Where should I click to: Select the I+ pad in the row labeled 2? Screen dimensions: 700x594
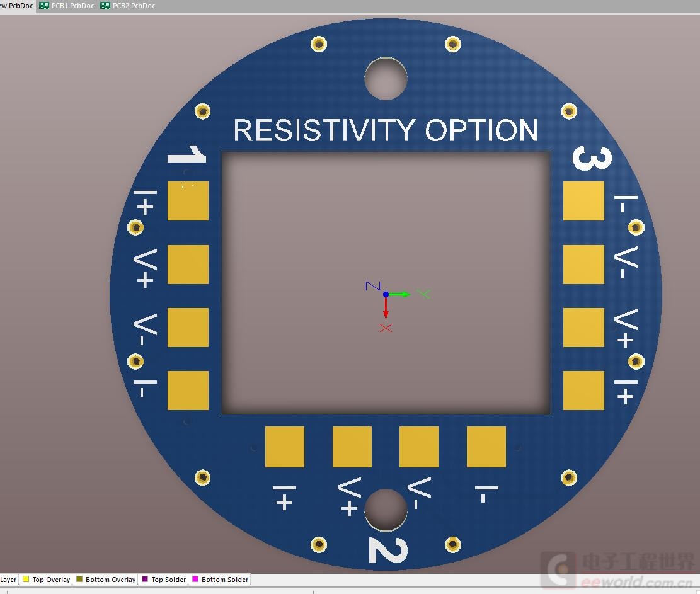pyautogui.click(x=285, y=447)
